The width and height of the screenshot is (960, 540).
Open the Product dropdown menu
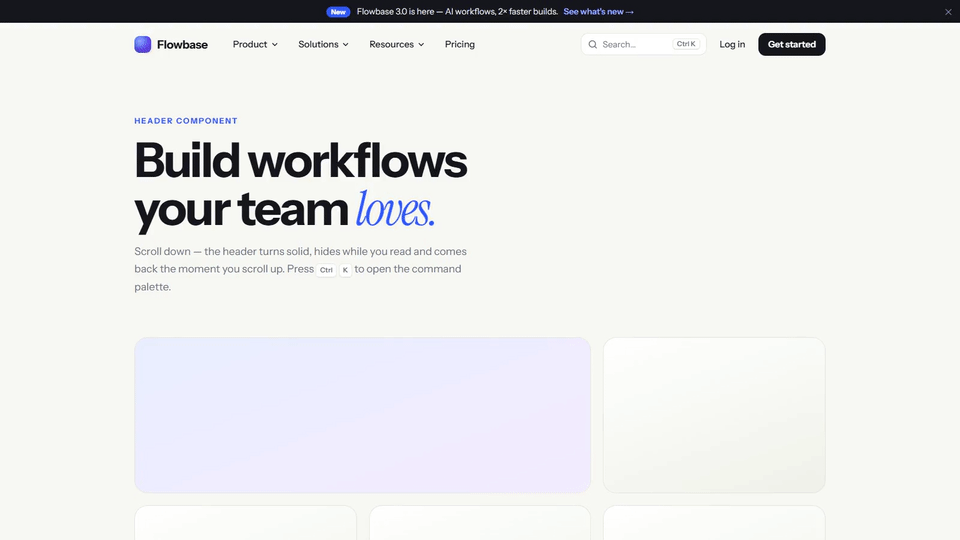255,44
